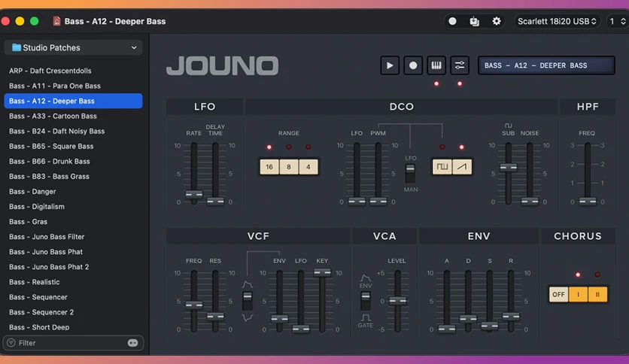Select Bass - B24 - Daft Noisy Bass patch

pos(74,131)
